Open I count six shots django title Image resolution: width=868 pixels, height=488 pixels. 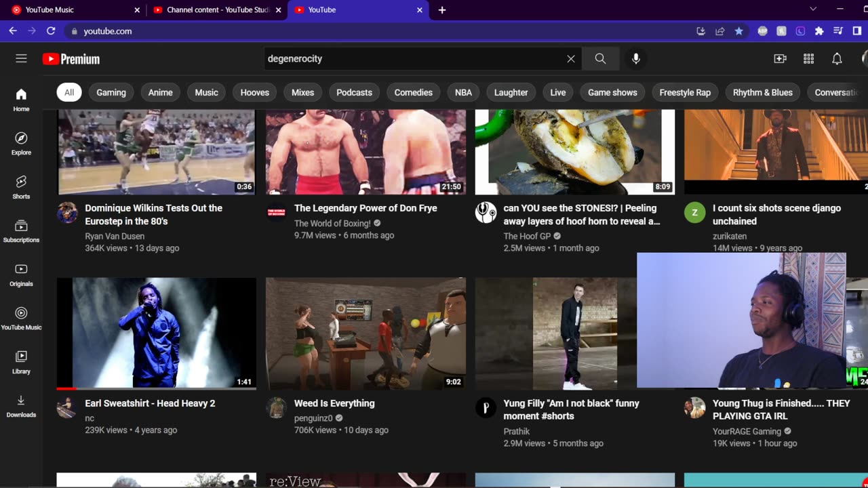coord(776,215)
